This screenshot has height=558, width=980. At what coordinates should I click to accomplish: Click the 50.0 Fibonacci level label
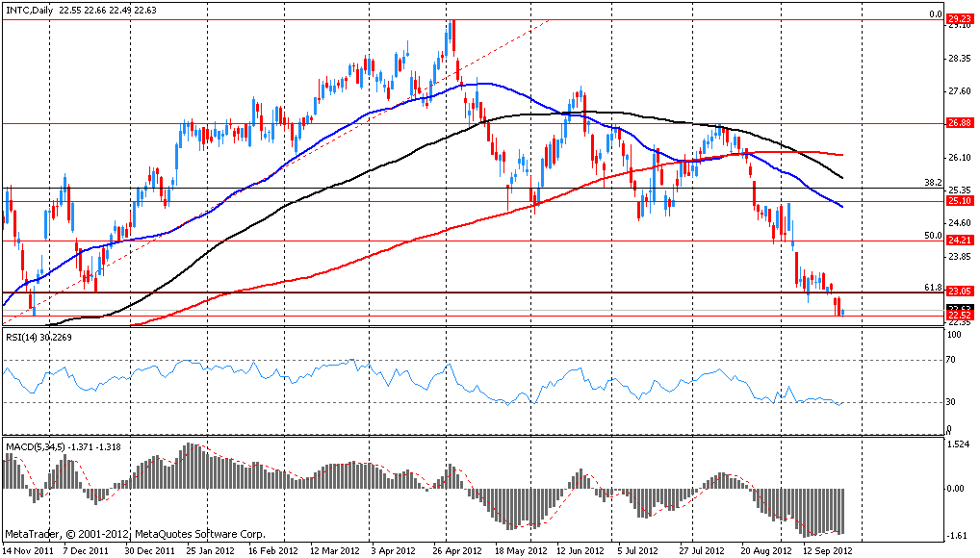click(931, 235)
